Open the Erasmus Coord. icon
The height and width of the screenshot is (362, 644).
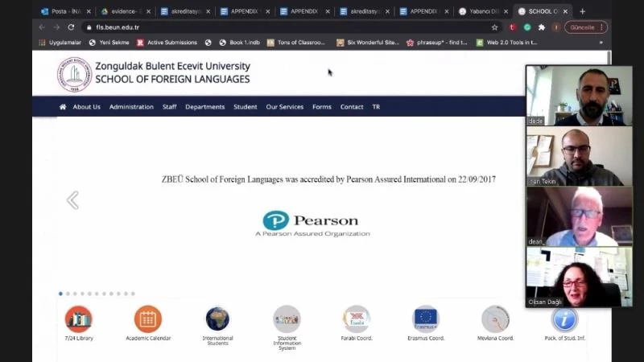(426, 319)
